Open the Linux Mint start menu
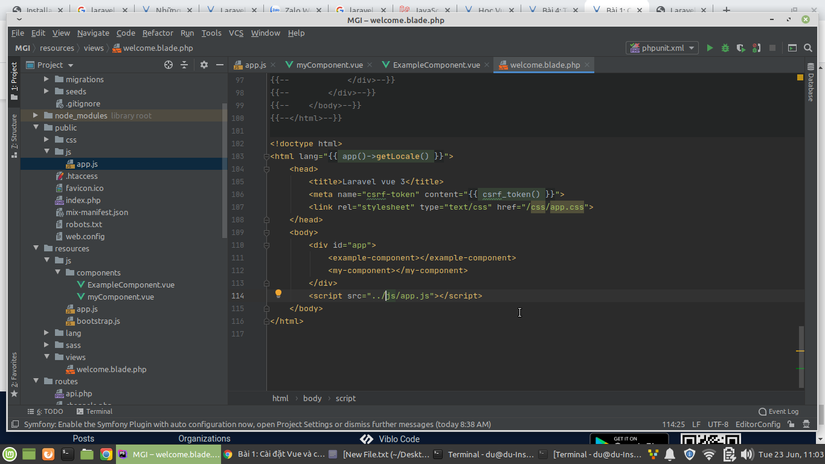Image resolution: width=825 pixels, height=464 pixels. 10,454
